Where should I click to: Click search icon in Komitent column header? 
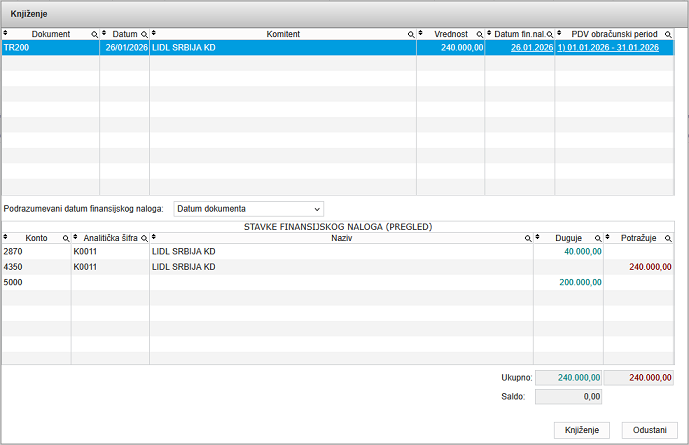pos(411,34)
